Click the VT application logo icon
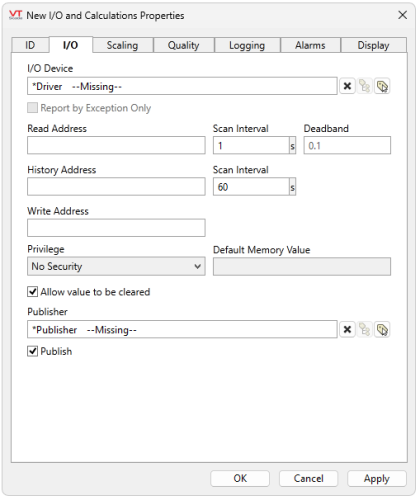Viewport: 420px width, 500px height. (x=15, y=15)
